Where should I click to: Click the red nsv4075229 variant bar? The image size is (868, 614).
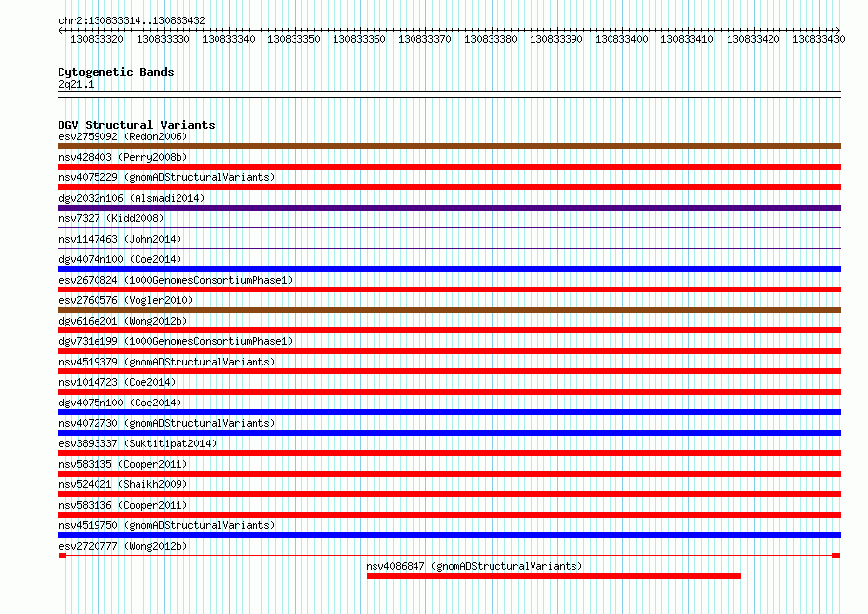[x=449, y=187]
